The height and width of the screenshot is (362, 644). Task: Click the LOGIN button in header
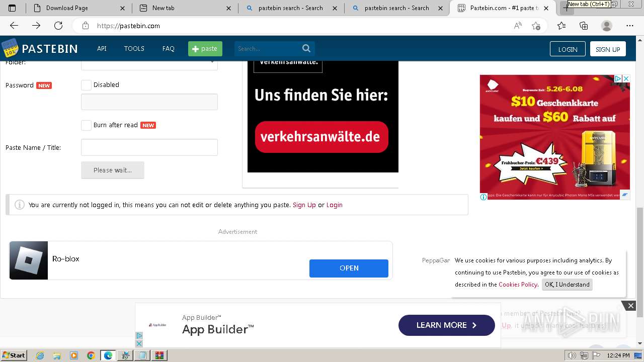tap(568, 49)
